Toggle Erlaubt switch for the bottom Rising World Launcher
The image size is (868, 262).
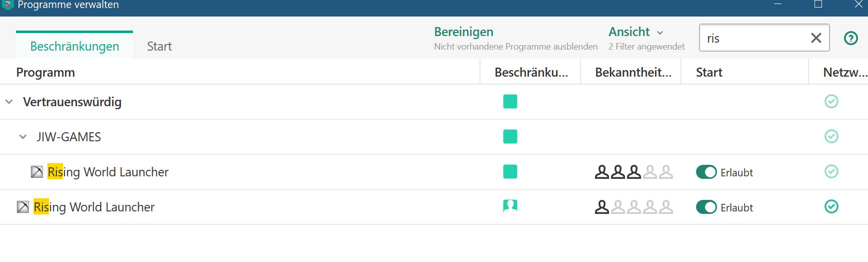coord(706,207)
